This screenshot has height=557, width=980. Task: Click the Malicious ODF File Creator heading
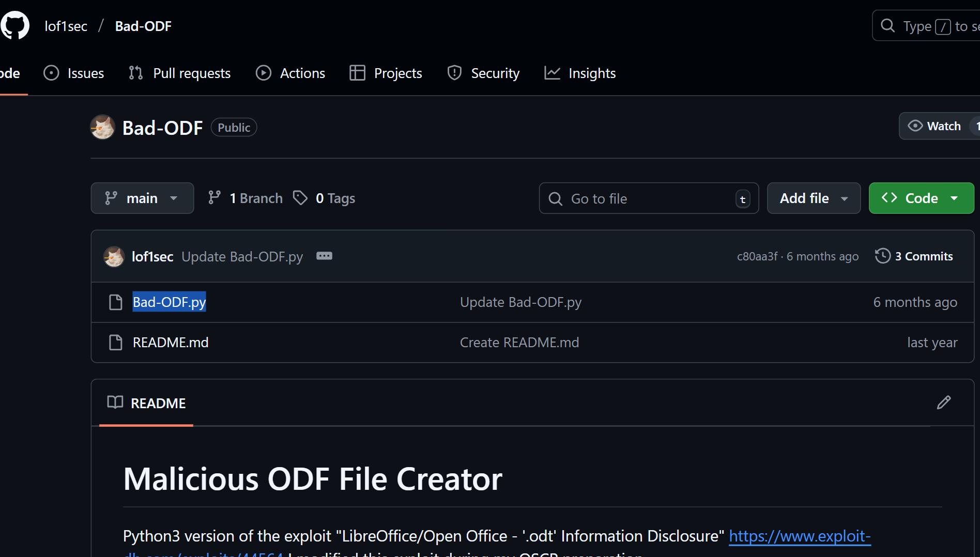pos(313,479)
